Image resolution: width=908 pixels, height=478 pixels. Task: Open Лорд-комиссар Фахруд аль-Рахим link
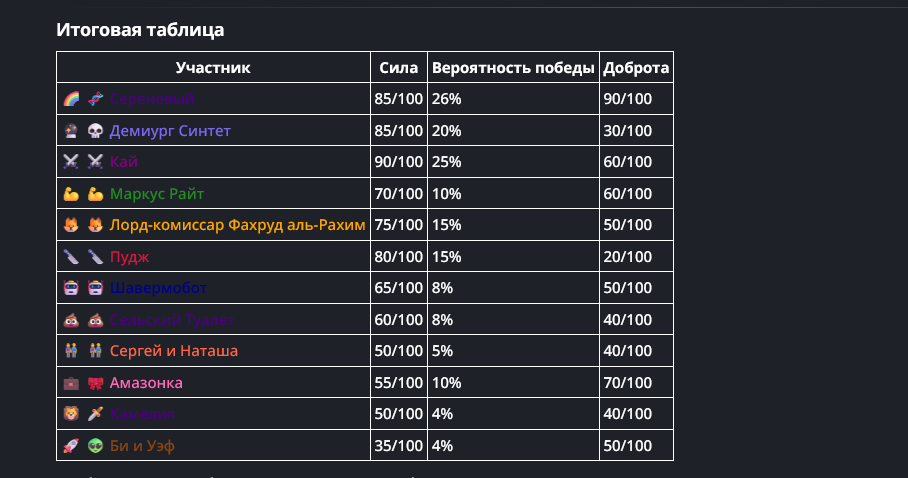[237, 225]
